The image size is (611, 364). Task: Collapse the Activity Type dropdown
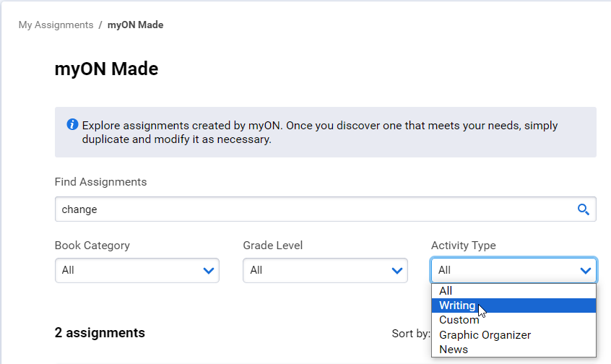point(513,270)
